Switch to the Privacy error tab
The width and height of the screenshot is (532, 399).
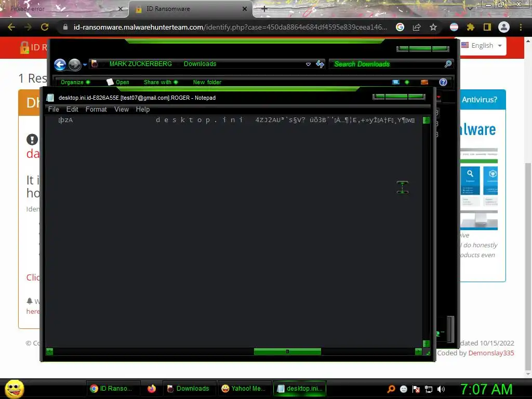click(x=64, y=9)
